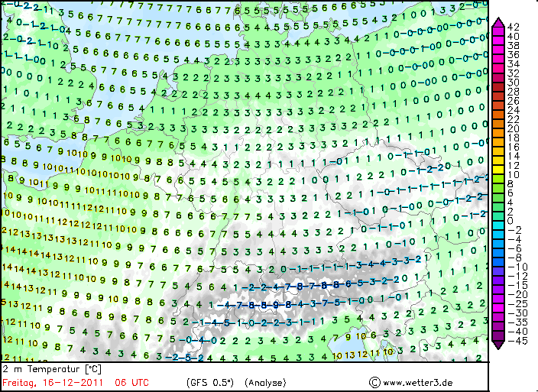Click the (Analyse) label
The image size is (538, 392).
[x=265, y=382]
